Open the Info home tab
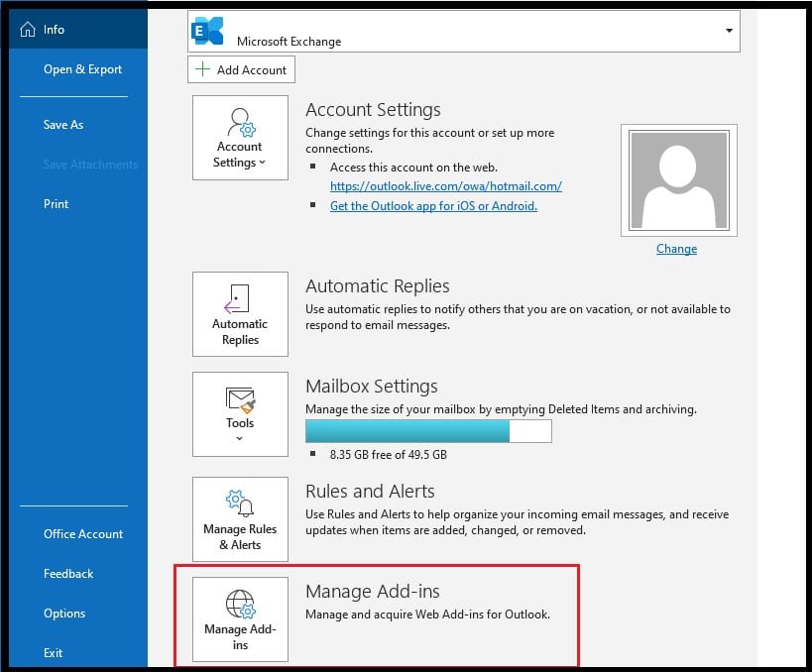This screenshot has height=672, width=812. [x=77, y=30]
